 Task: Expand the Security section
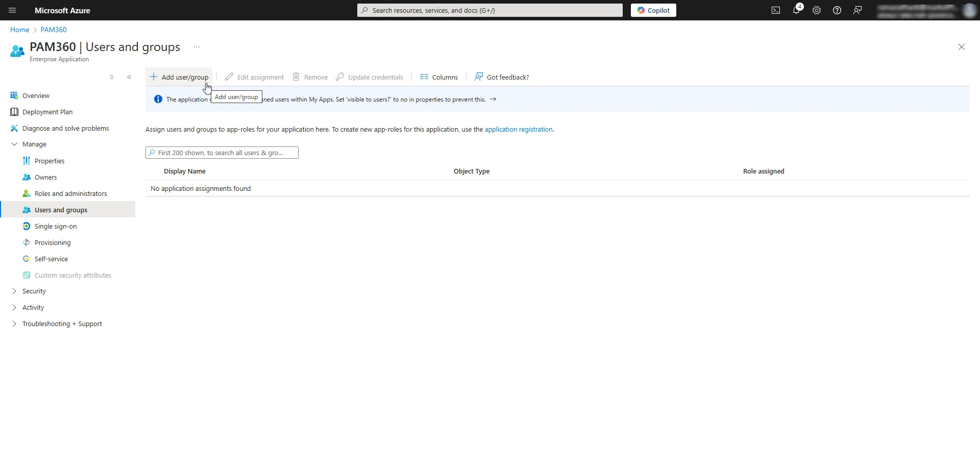34,291
